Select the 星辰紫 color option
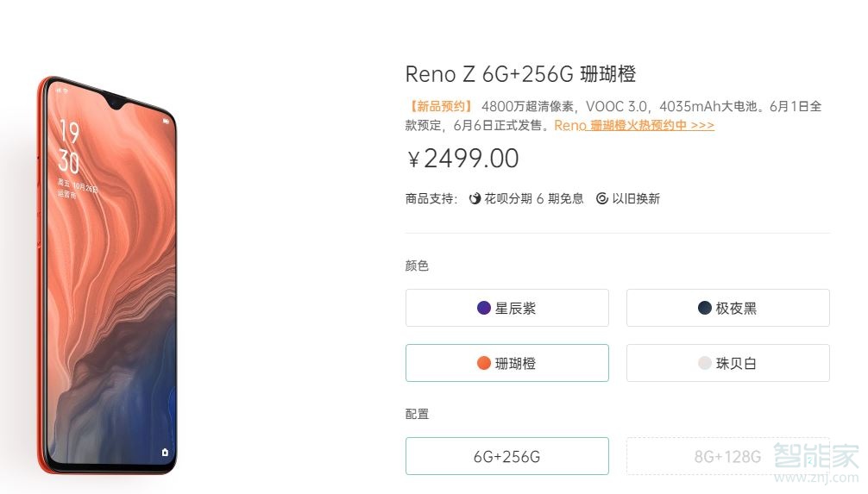The image size is (868, 494). (507, 308)
